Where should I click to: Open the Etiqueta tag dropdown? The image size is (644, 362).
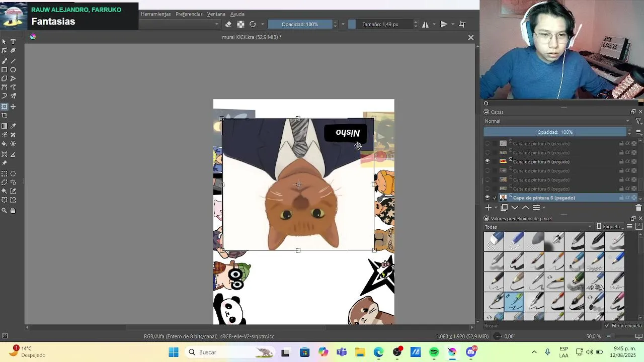(610, 227)
